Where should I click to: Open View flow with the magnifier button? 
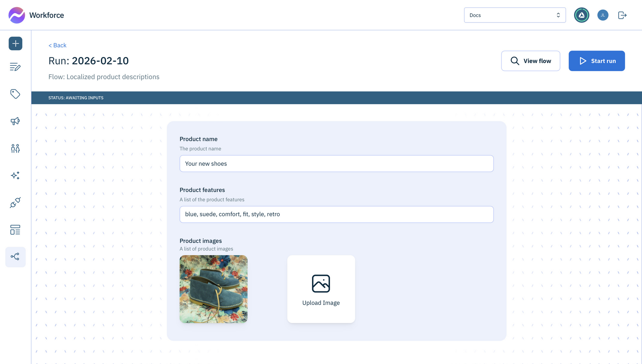coord(530,61)
